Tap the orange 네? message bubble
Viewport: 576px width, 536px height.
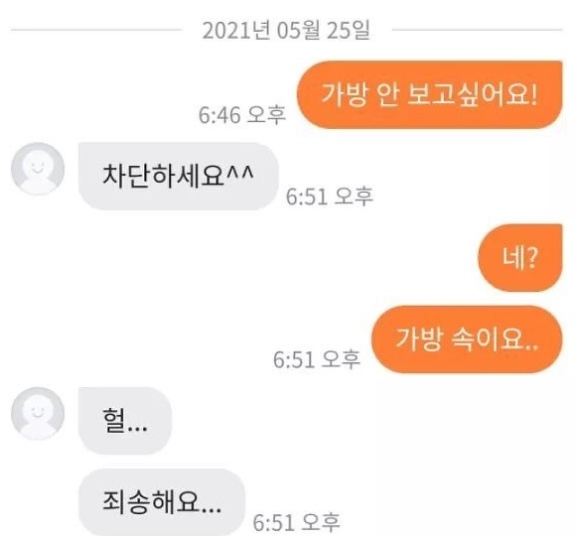point(520,258)
